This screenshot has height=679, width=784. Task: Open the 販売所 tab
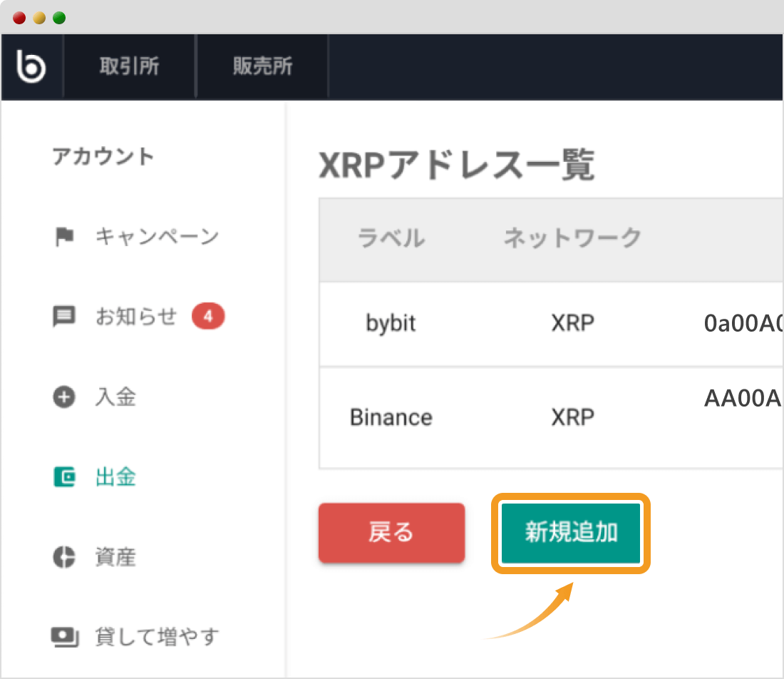pos(262,66)
